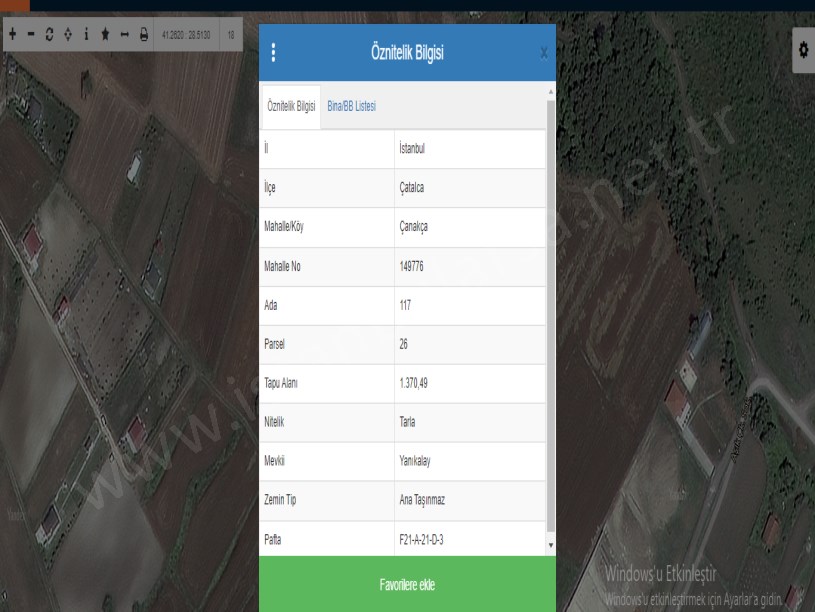Open the three-dot panel menu
Image resolution: width=815 pixels, height=612 pixels.
click(x=274, y=54)
